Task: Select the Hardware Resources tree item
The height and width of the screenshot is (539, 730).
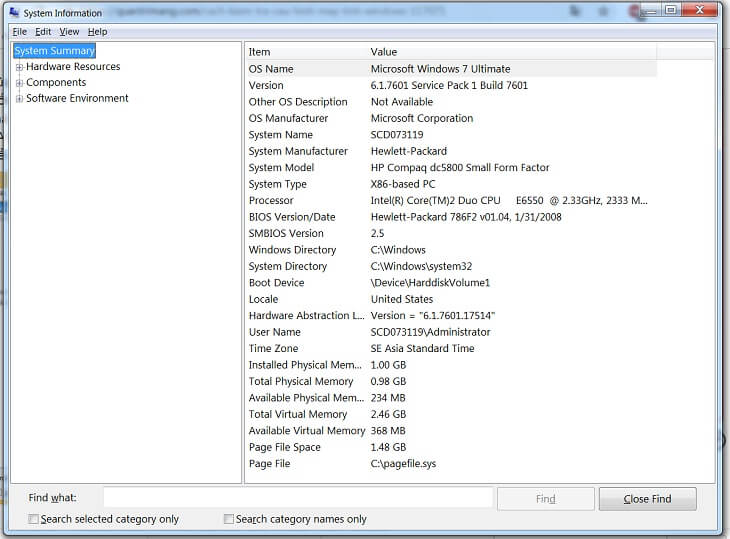Action: point(73,67)
